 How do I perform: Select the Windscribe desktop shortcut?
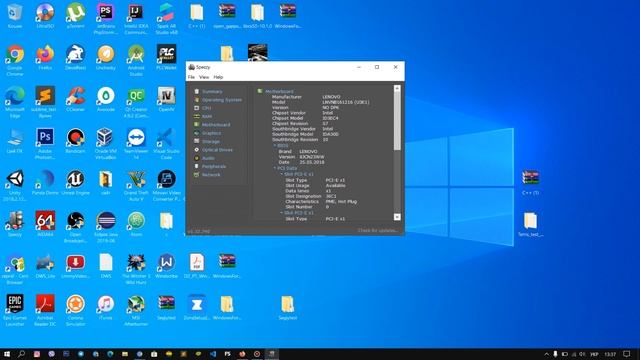pos(167,266)
